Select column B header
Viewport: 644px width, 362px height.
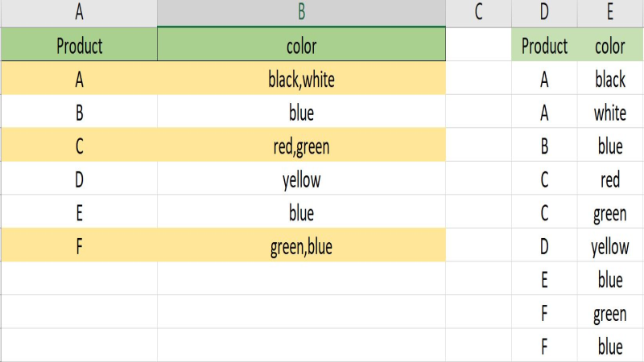(x=301, y=13)
